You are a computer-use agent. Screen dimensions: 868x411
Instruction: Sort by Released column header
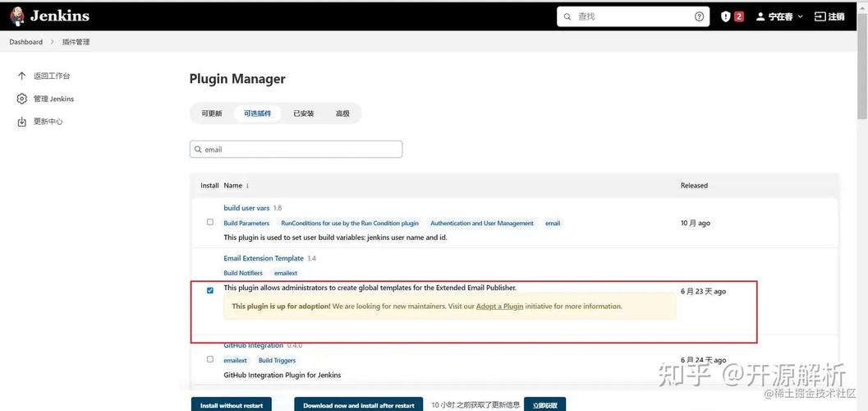tap(694, 186)
